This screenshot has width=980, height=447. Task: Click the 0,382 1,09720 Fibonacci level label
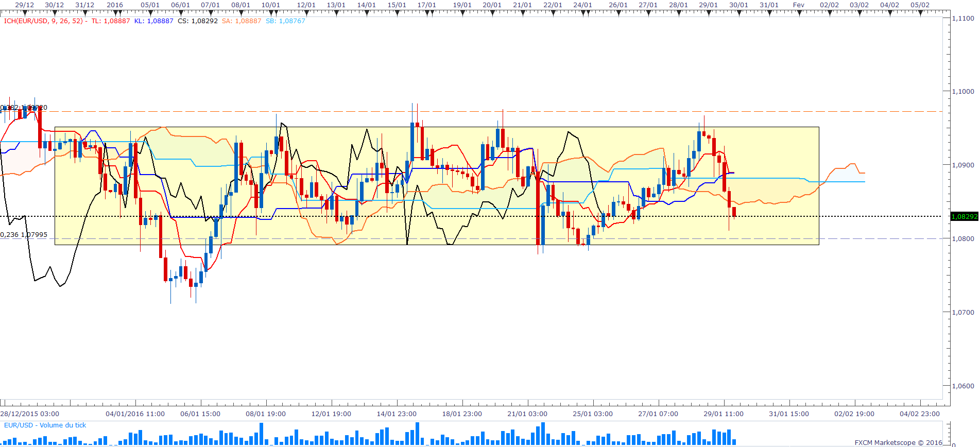[24, 108]
